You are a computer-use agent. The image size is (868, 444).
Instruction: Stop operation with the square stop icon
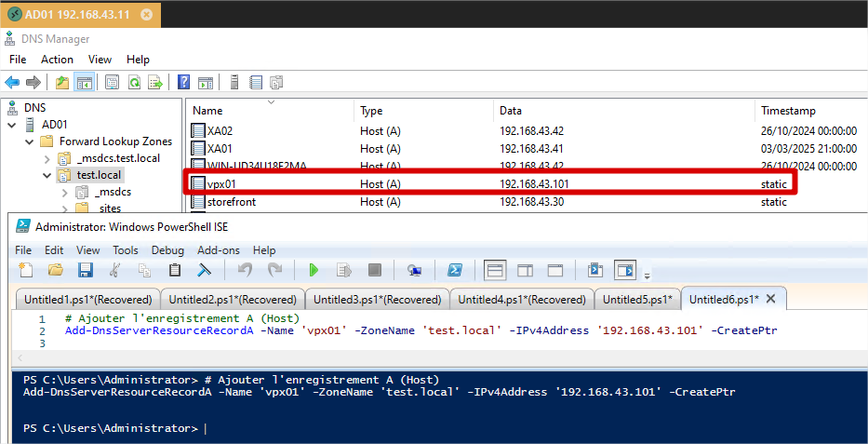point(375,270)
